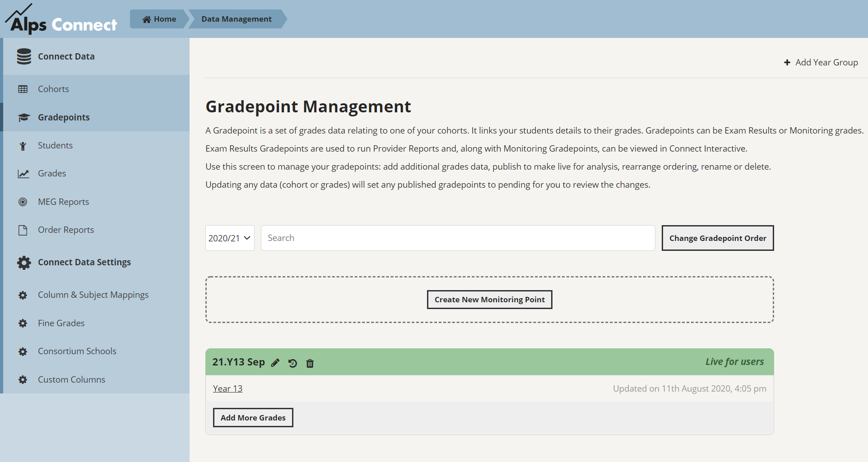Click the Students person icon
868x462 pixels.
pos(23,146)
